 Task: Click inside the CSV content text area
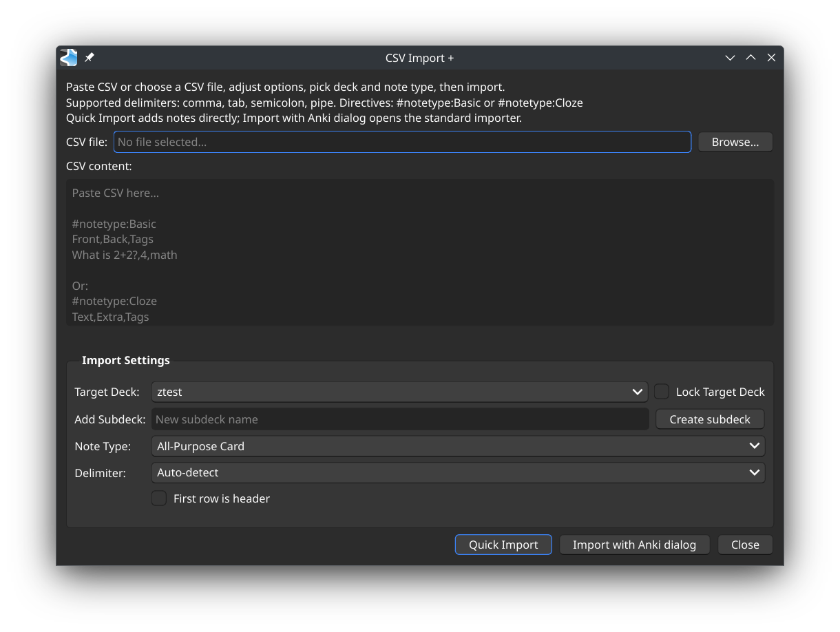click(x=420, y=252)
